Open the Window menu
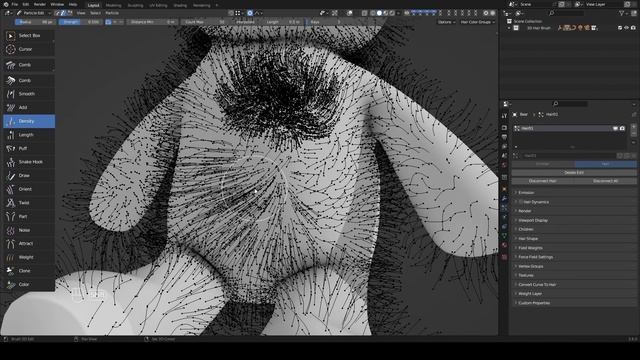The image size is (640, 360). tap(57, 4)
